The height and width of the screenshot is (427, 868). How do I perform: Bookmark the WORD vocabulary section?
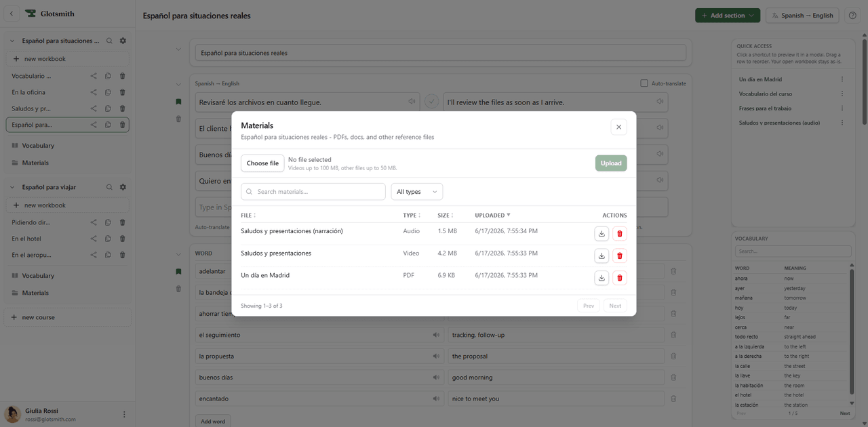click(178, 271)
